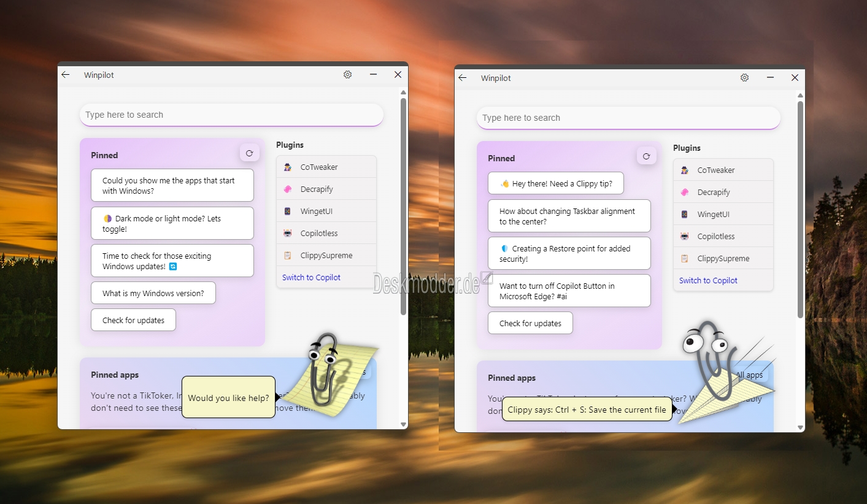Image resolution: width=867 pixels, height=504 pixels.
Task: Click the Clippy paperclip on the yellow notepad
Action: click(x=325, y=370)
